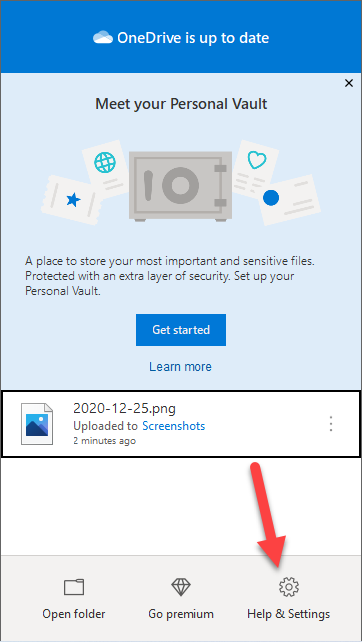Viewport: 362px width, 642px height.
Task: Click the Get started button
Action: (181, 330)
